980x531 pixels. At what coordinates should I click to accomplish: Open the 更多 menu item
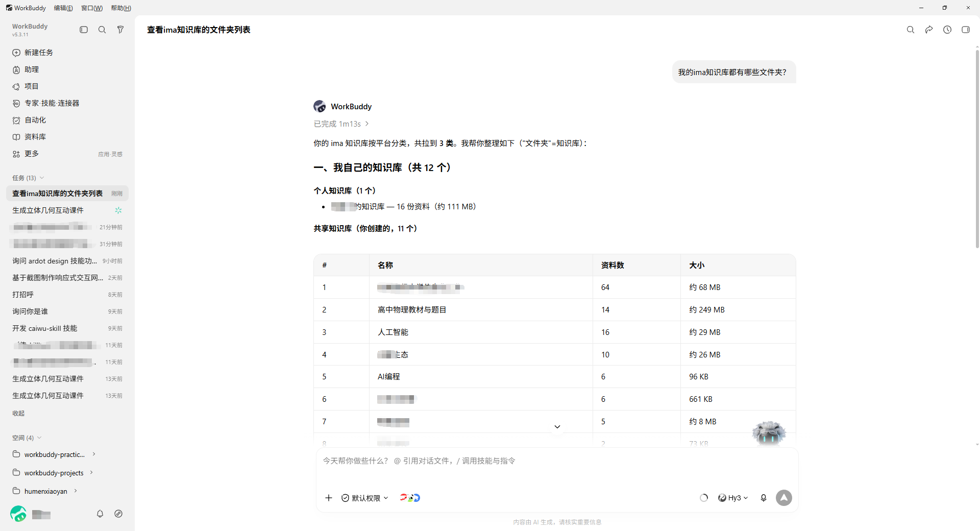tap(67, 154)
